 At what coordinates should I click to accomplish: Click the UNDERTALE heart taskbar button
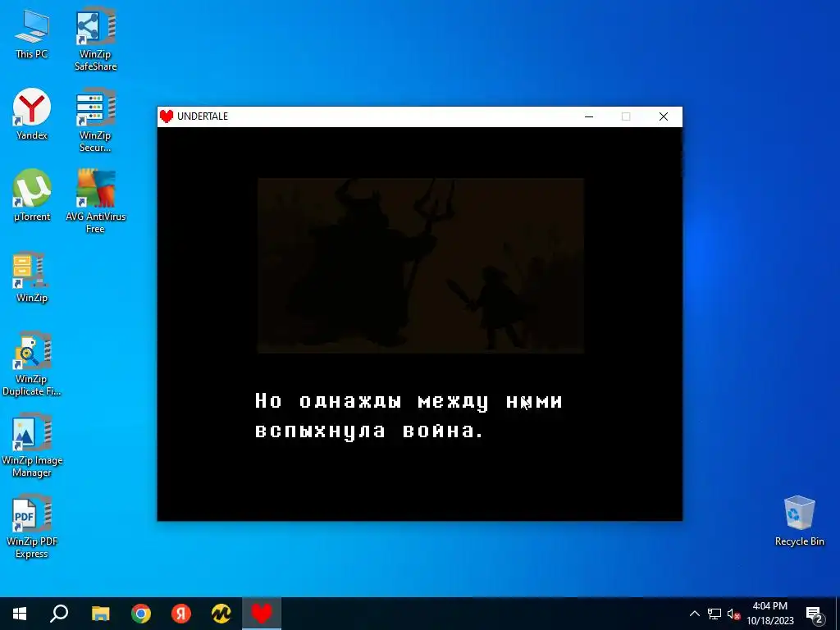tap(262, 614)
